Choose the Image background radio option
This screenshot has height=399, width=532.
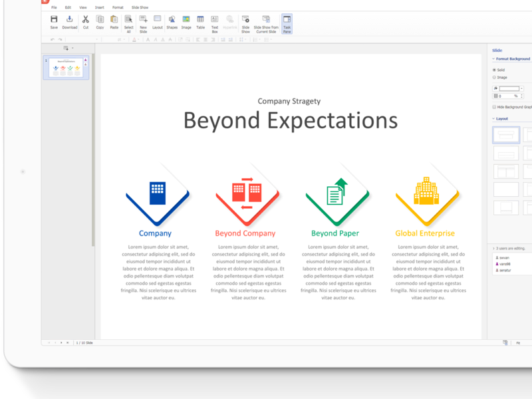[x=494, y=78]
